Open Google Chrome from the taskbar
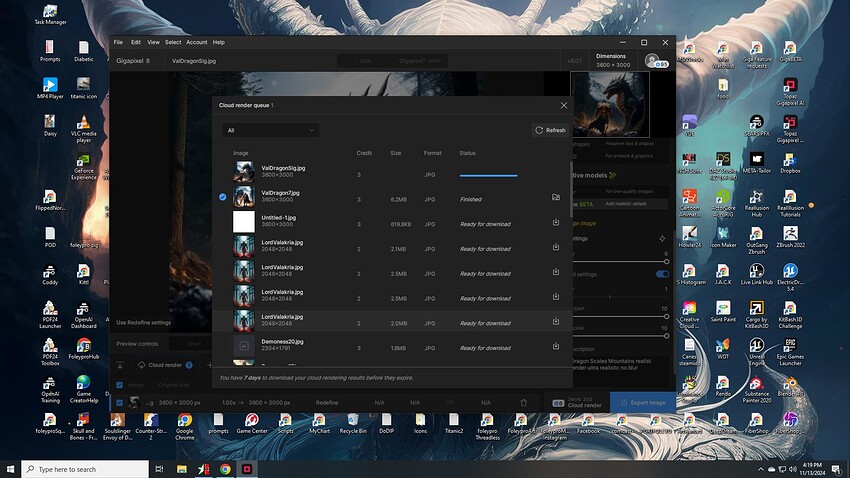The image size is (850, 478). tap(225, 469)
